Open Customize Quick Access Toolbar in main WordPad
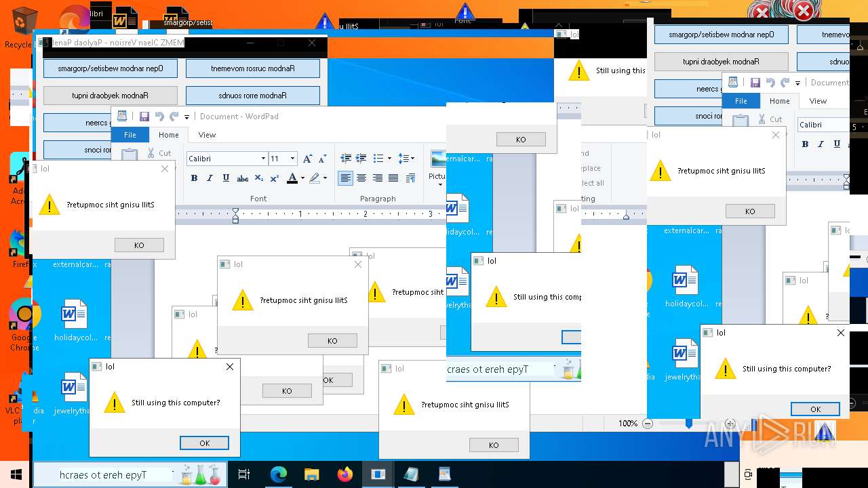The height and width of the screenshot is (488, 868). (186, 117)
